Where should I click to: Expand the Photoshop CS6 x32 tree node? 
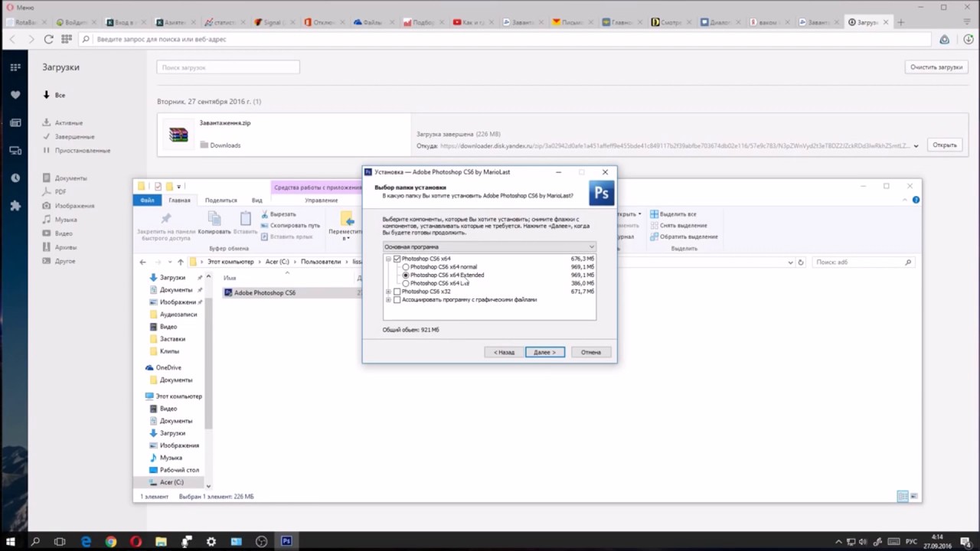(388, 292)
